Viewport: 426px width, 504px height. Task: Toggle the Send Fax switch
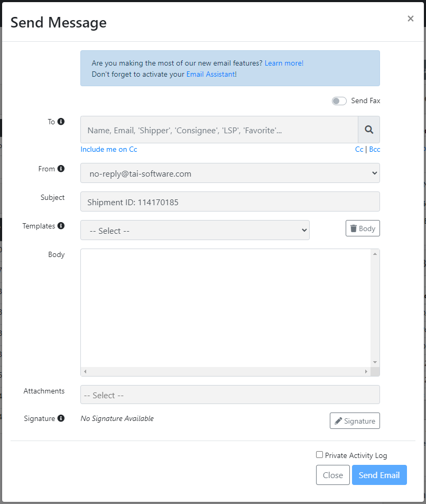(339, 101)
